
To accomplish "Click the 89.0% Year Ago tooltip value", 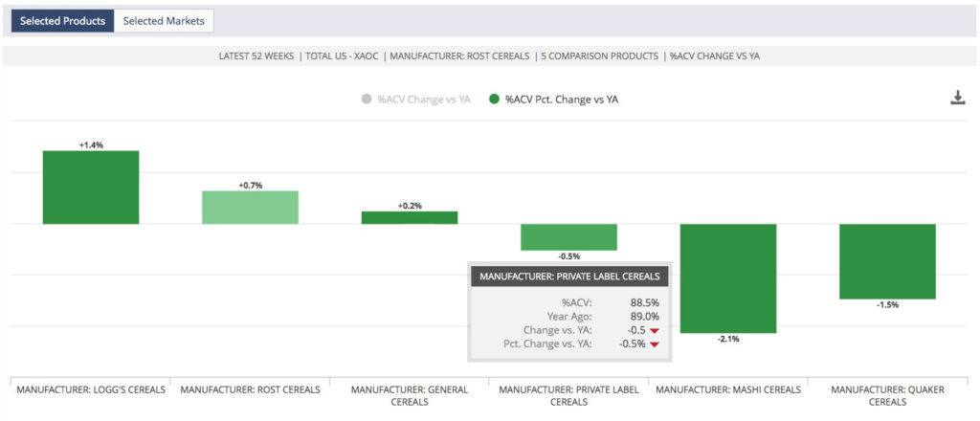I will point(644,317).
